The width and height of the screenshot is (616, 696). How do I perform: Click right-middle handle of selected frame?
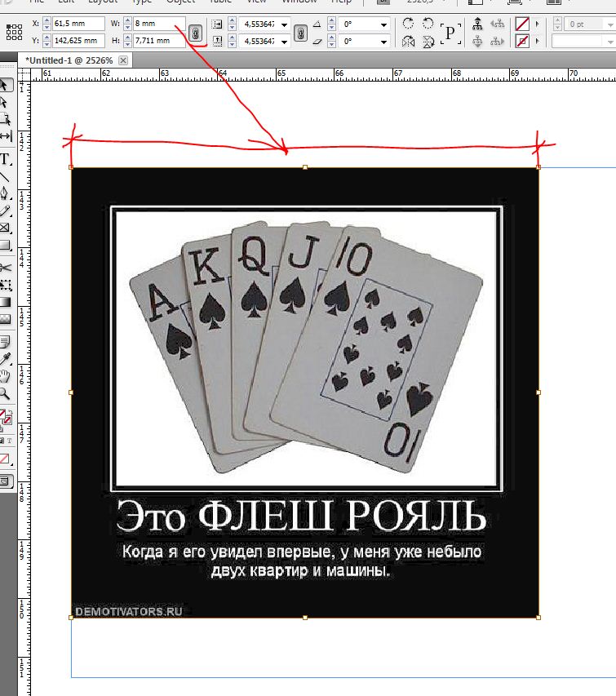[538, 392]
